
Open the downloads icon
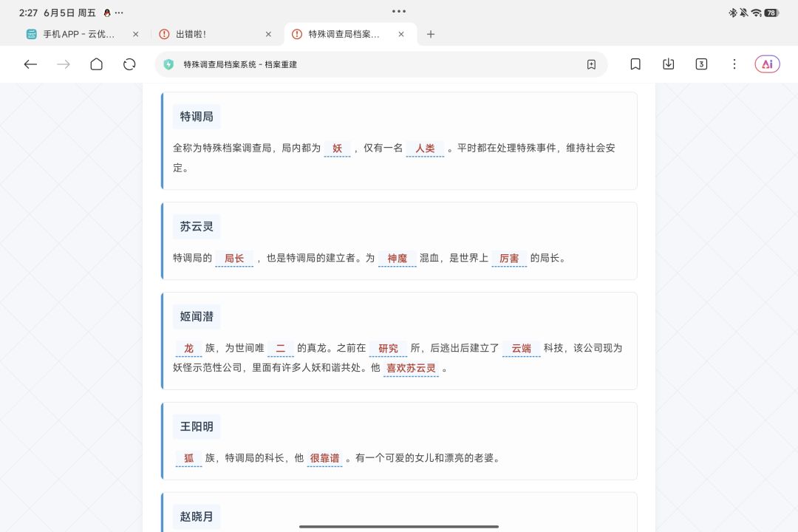click(x=668, y=64)
